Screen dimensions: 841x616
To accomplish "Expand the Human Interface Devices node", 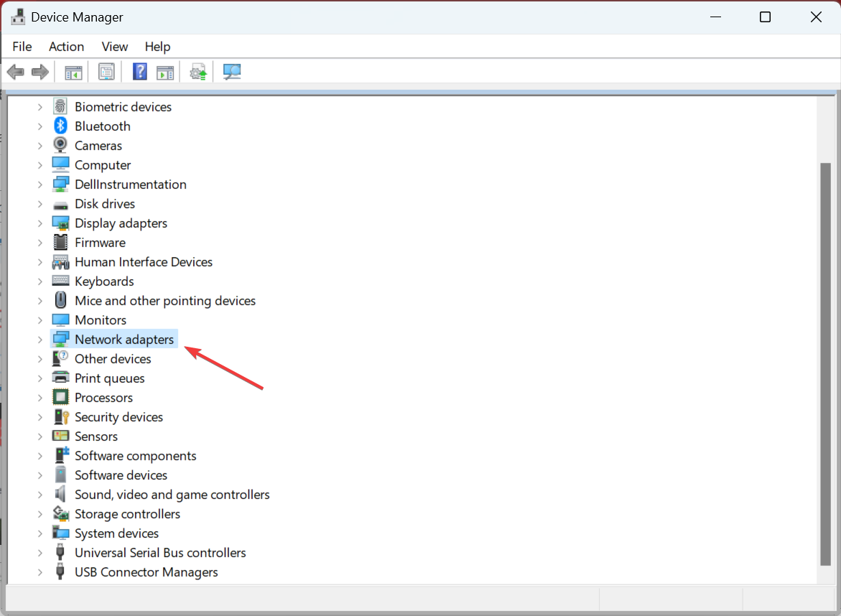I will [40, 261].
